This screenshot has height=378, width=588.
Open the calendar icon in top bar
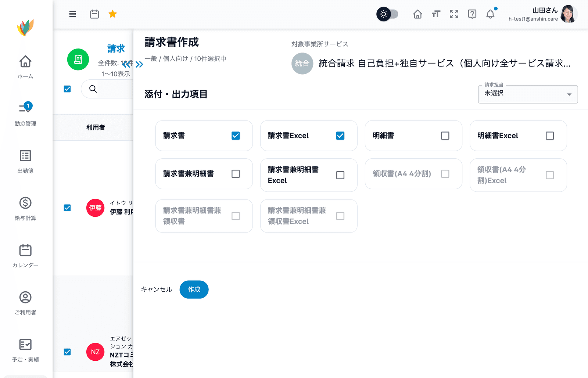click(x=94, y=14)
